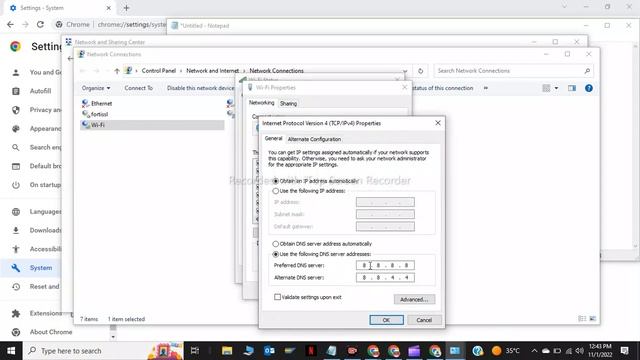Open the Sharing tab in Wi-Fi Properties
The image size is (640, 360).
tap(288, 104)
